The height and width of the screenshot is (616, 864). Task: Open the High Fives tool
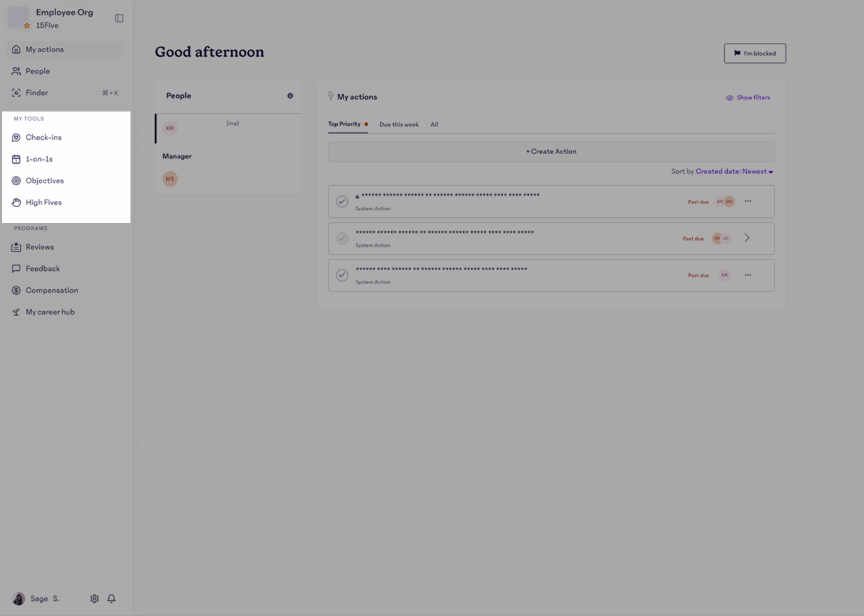(x=43, y=202)
